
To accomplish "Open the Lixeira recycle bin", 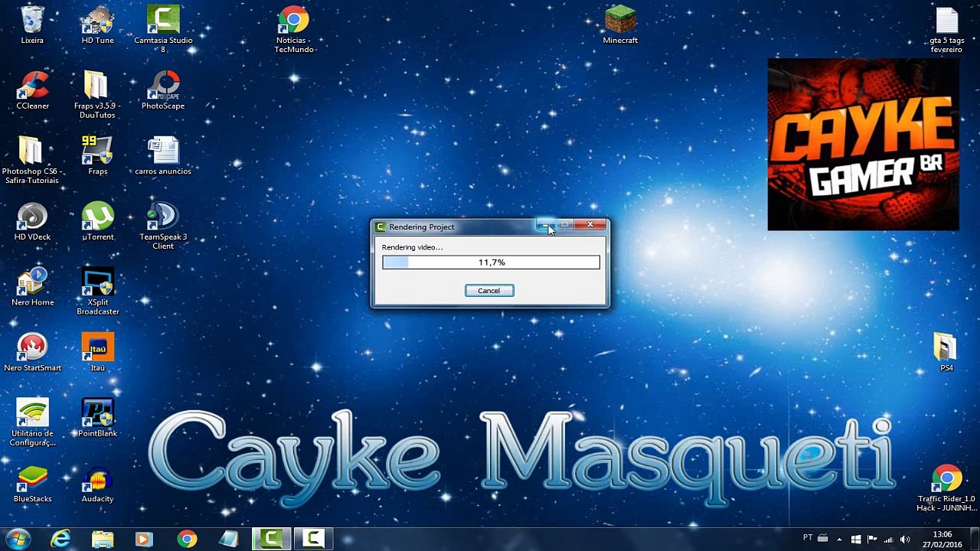I will [x=32, y=25].
